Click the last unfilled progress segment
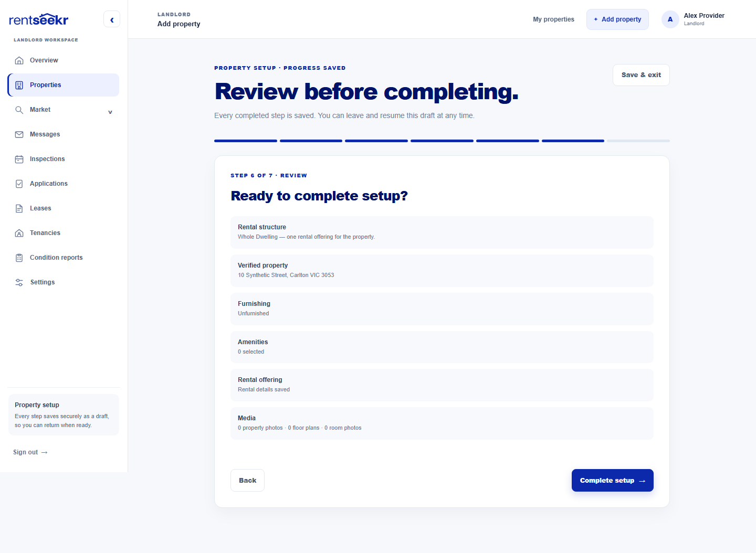 pos(638,141)
